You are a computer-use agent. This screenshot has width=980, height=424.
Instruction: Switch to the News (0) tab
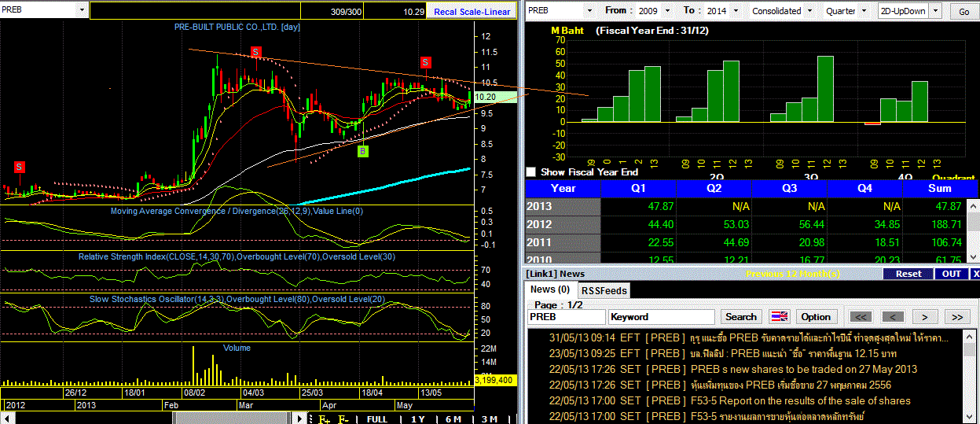click(549, 289)
